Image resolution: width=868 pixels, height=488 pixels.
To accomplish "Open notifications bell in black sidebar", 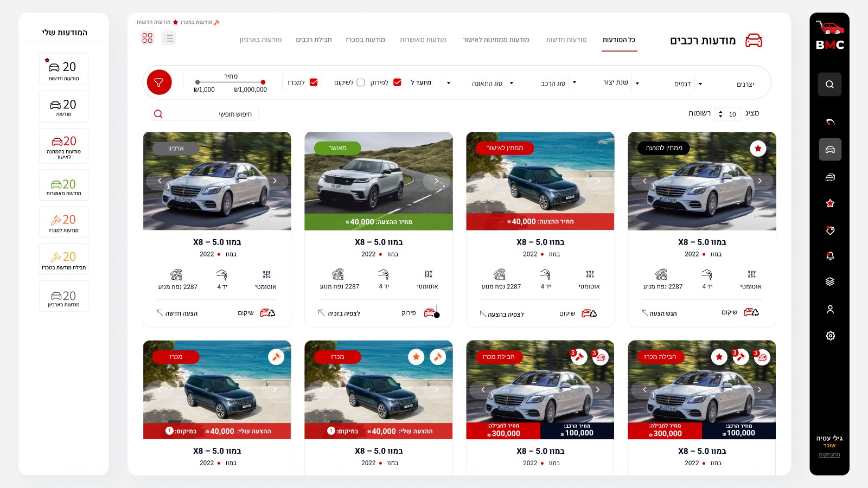I will tap(830, 255).
